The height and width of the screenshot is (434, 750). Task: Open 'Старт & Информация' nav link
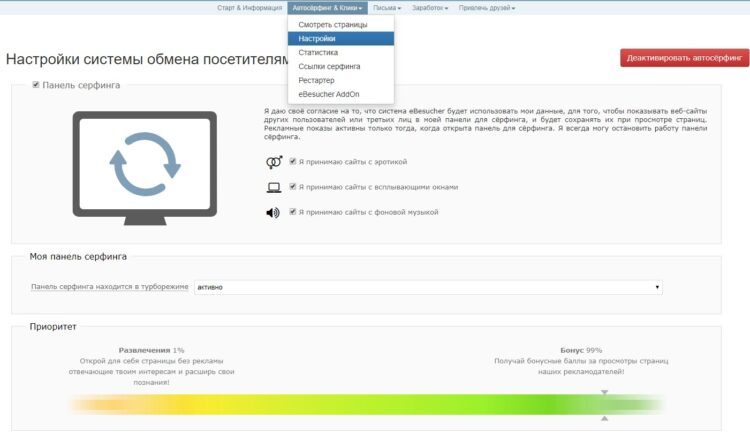click(249, 8)
